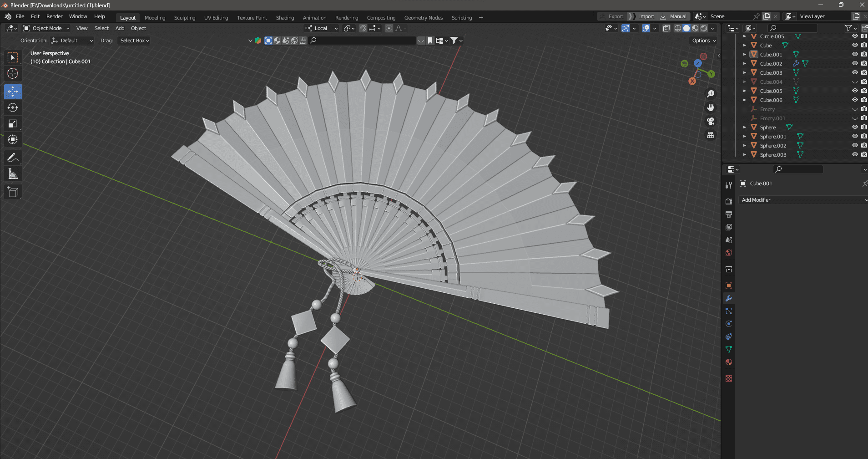This screenshot has height=459, width=868.
Task: Open the Texture properties tab
Action: click(729, 378)
